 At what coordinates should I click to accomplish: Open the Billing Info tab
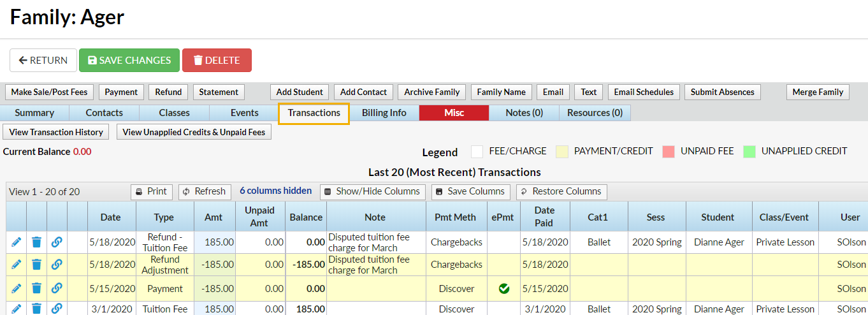[x=384, y=113]
